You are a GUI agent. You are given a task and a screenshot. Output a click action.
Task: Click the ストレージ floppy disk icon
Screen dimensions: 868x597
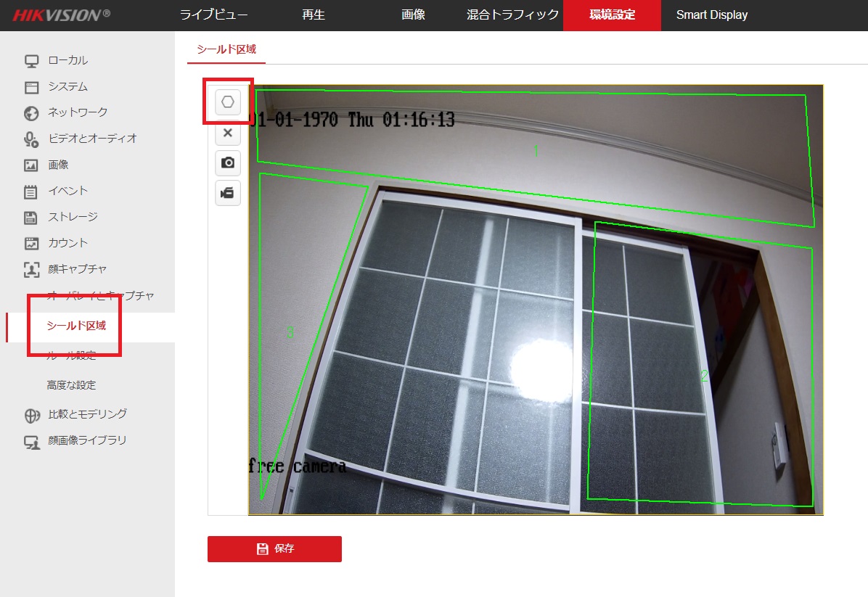click(x=30, y=218)
